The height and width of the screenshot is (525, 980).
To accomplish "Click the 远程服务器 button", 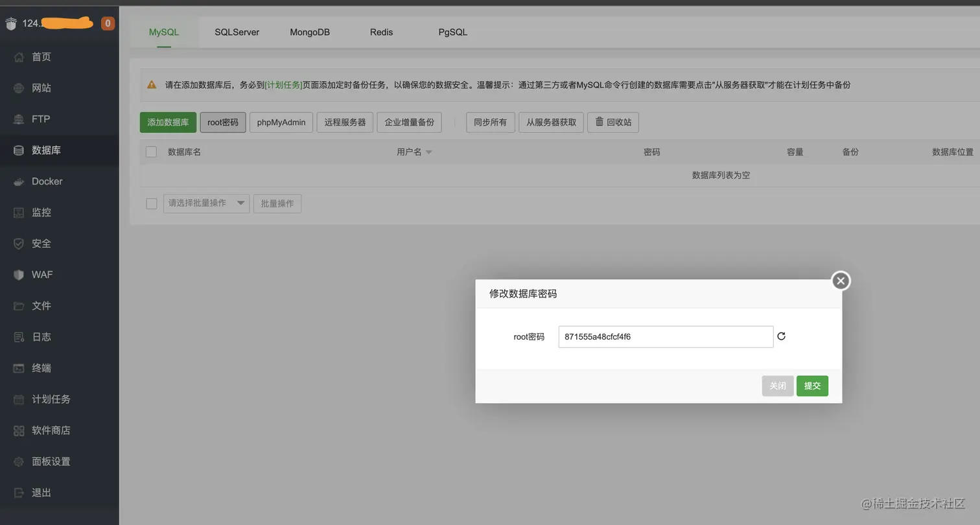I will point(345,122).
